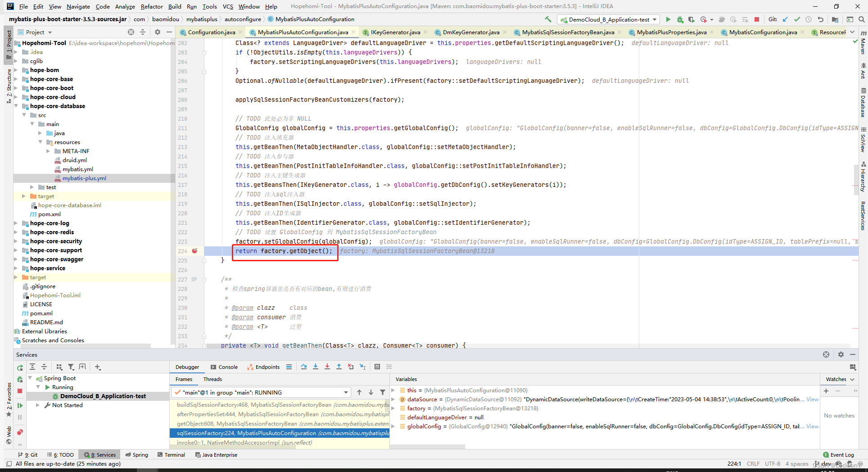
Task: Open Search Everywhere magnifier icon
Action: (861, 19)
